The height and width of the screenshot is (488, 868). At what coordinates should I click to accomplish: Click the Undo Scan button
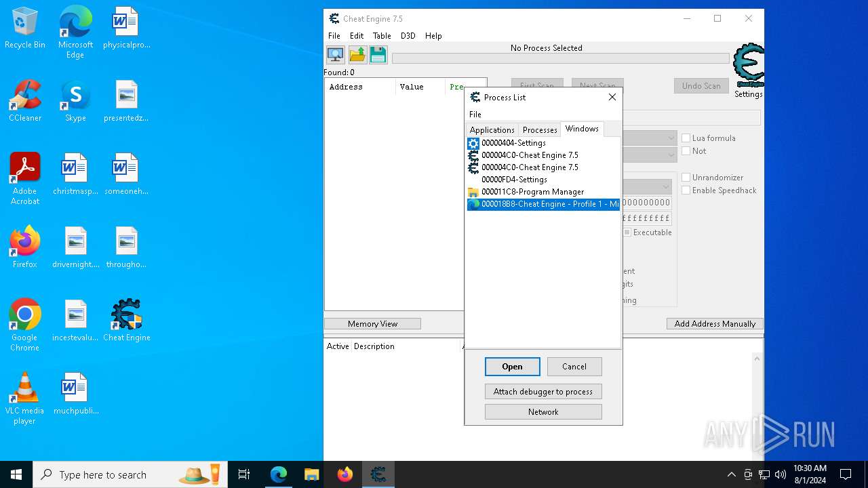point(701,86)
